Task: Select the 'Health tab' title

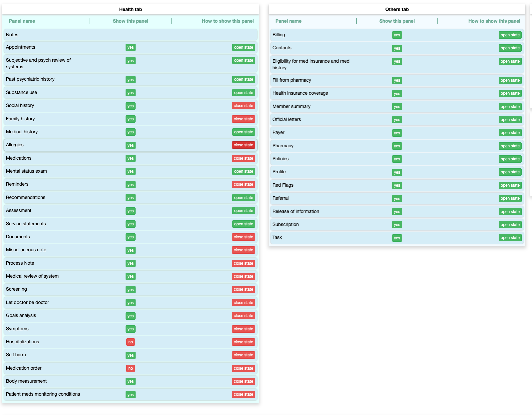Action: [x=131, y=9]
